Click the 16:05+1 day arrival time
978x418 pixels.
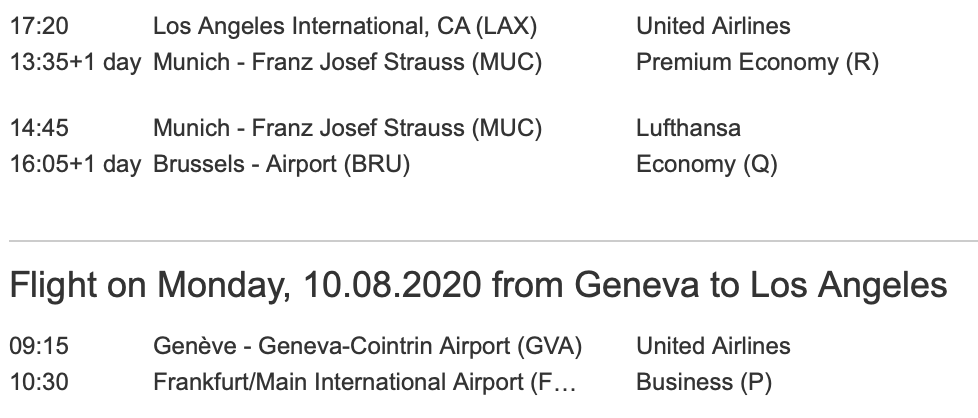[75, 165]
